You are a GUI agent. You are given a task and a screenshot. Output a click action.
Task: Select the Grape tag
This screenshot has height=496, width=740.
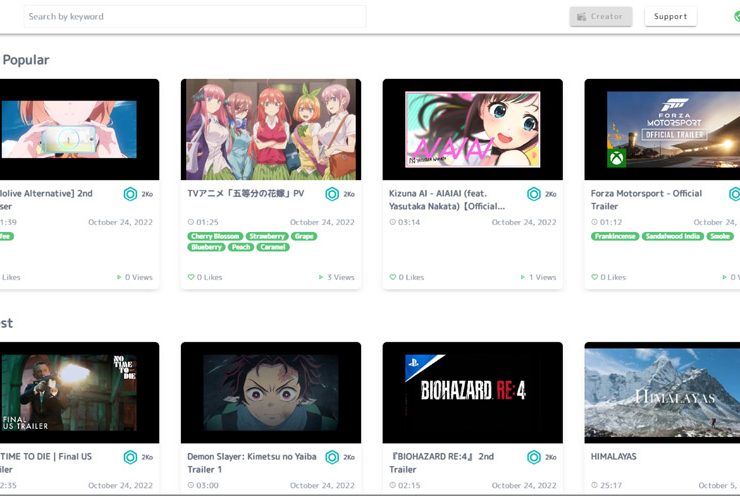[x=304, y=236]
